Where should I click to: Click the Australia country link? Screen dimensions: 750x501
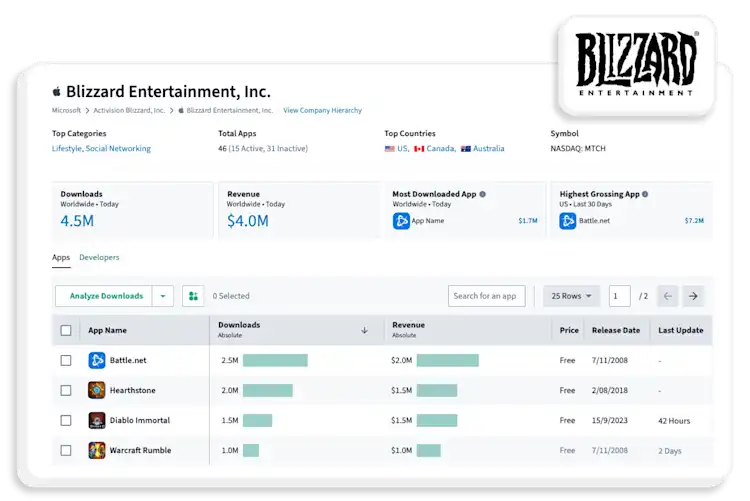[x=488, y=149]
